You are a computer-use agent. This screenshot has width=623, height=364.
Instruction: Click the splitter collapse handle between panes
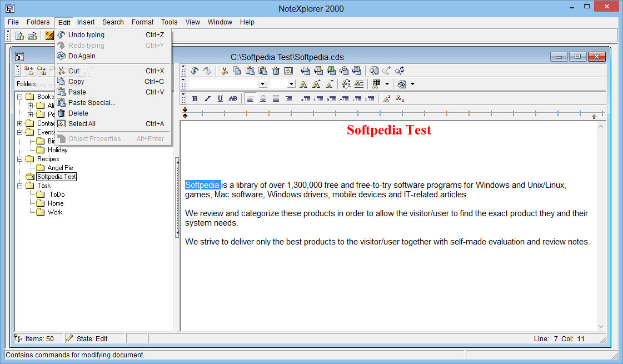(x=177, y=197)
